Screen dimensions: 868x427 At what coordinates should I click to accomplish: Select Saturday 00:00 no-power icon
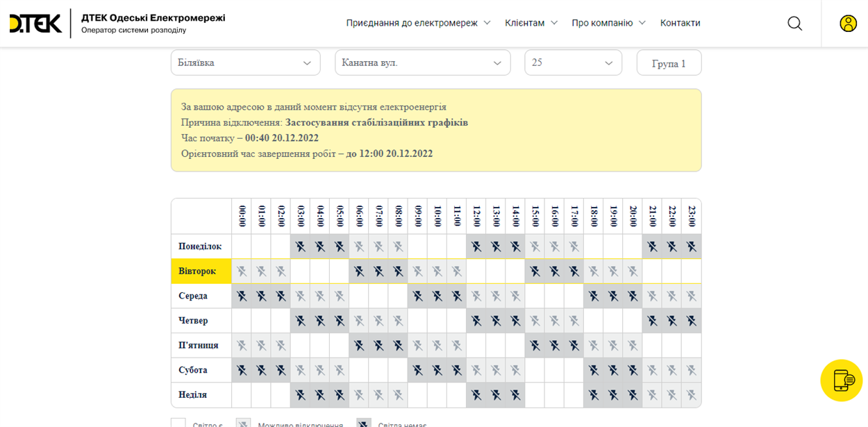coord(242,370)
